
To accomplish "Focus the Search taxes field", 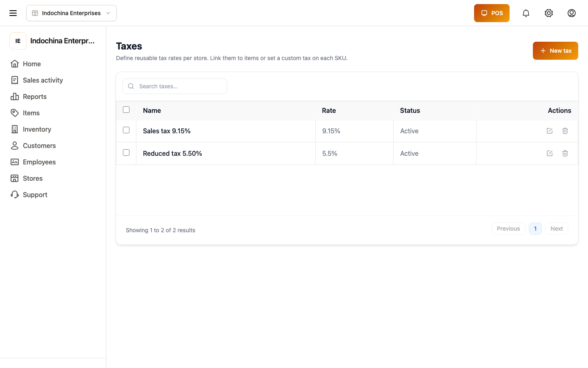I will coord(175,86).
